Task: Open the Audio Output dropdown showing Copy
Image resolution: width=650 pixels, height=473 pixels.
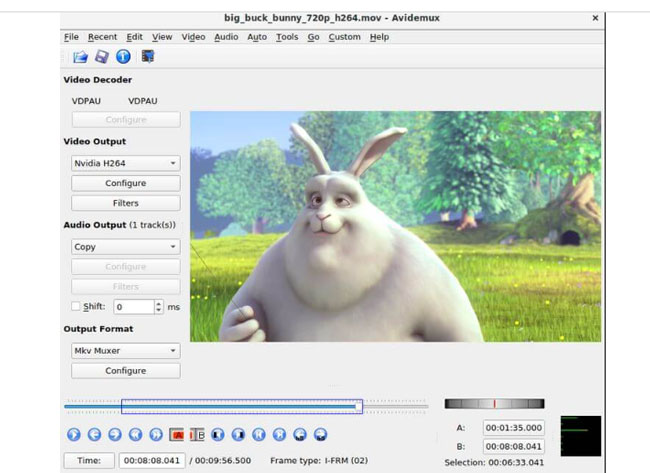Action: click(126, 247)
